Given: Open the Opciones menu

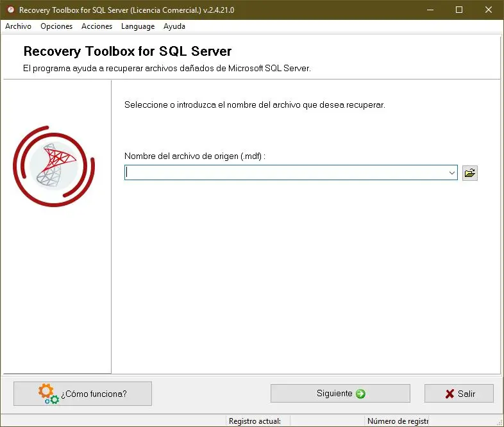Looking at the screenshot, I should [x=56, y=26].
